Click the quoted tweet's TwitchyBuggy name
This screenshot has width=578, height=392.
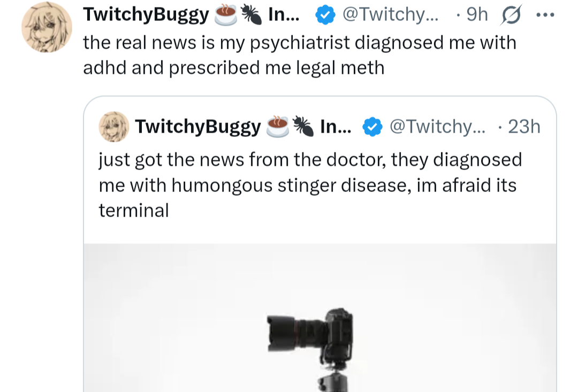[x=198, y=127]
